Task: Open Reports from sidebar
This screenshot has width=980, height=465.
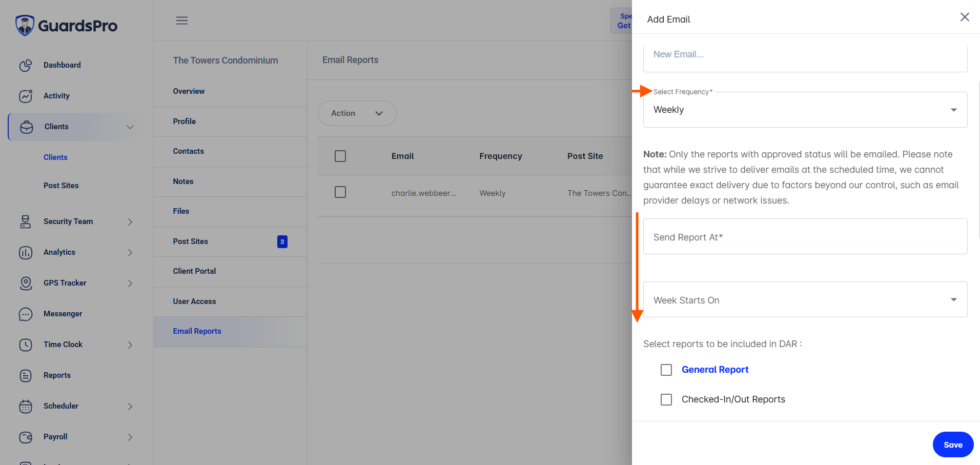Action: pos(57,375)
